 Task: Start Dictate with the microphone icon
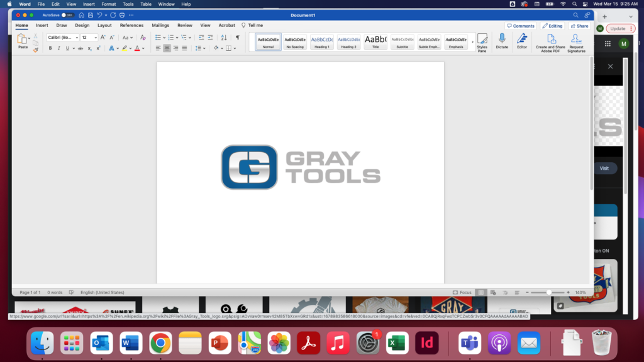point(502,41)
